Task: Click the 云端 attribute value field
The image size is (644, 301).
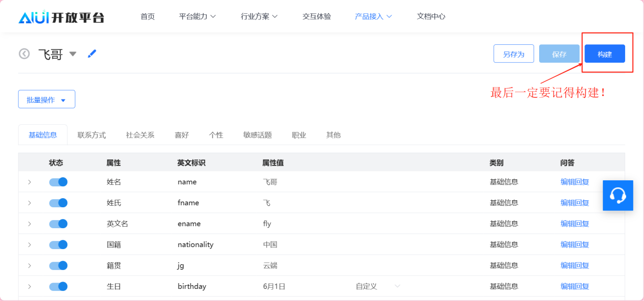Action: [270, 265]
